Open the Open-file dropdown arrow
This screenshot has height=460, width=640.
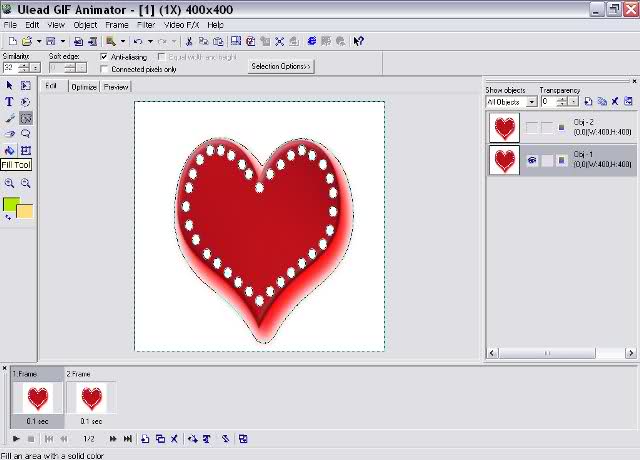click(39, 41)
